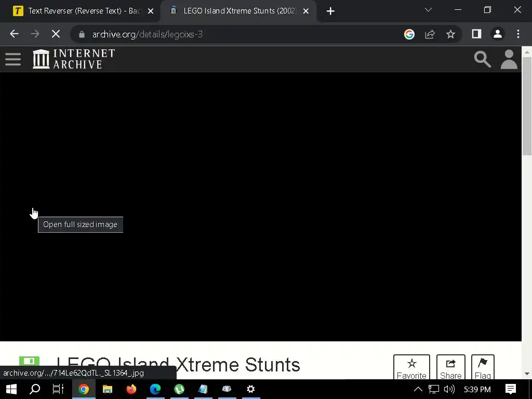
Task: Share this archive item
Action: (450, 367)
